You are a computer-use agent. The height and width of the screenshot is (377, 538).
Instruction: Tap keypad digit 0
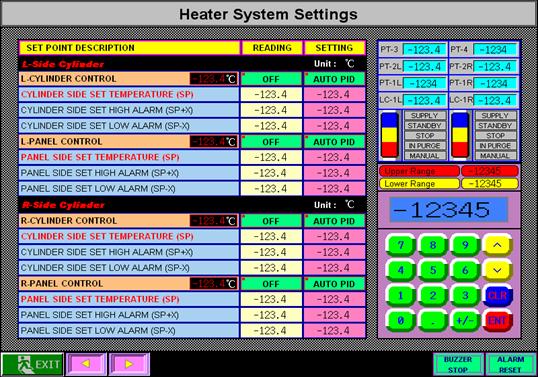[400, 321]
